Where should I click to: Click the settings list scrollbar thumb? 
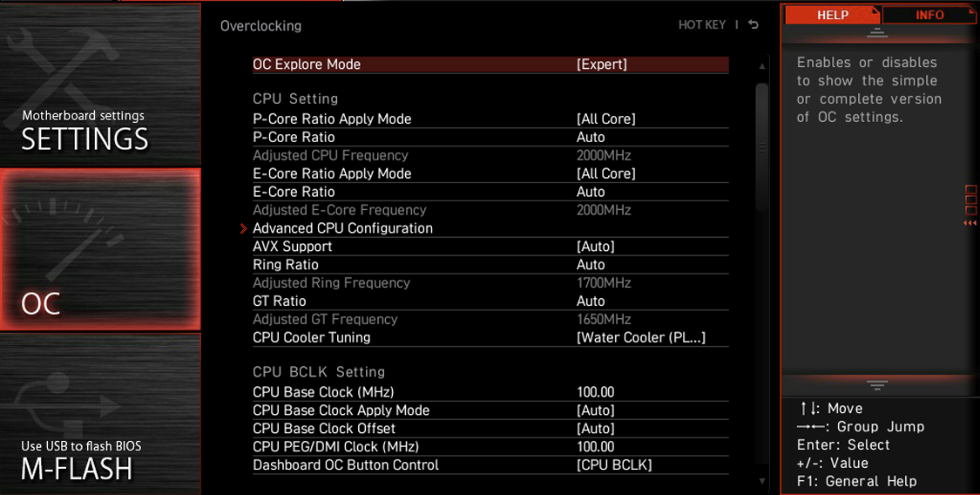[763, 146]
